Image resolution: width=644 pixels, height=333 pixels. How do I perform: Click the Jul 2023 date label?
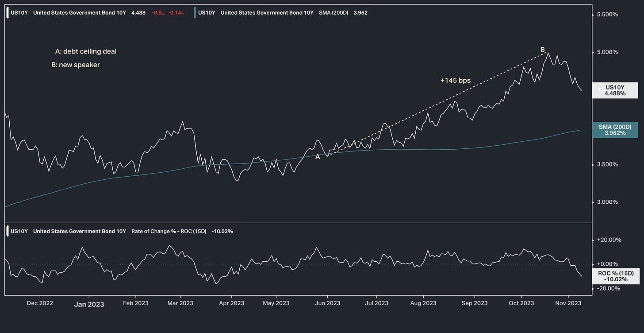(376, 303)
